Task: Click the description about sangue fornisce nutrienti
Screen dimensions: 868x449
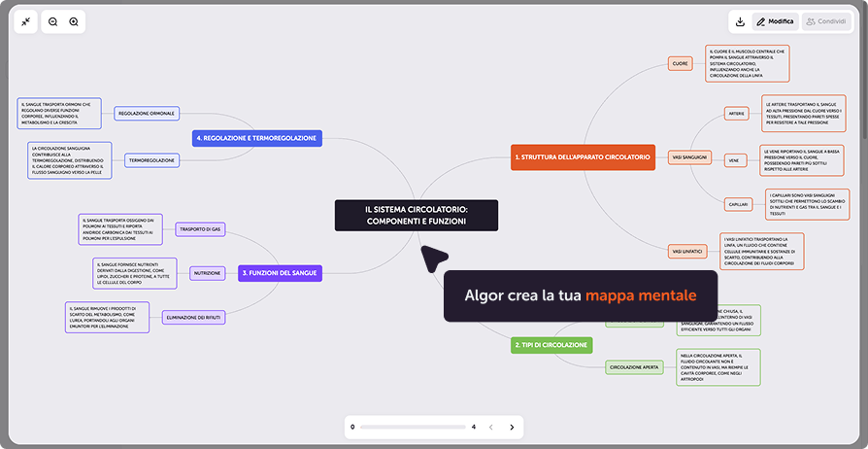Action: tap(135, 273)
